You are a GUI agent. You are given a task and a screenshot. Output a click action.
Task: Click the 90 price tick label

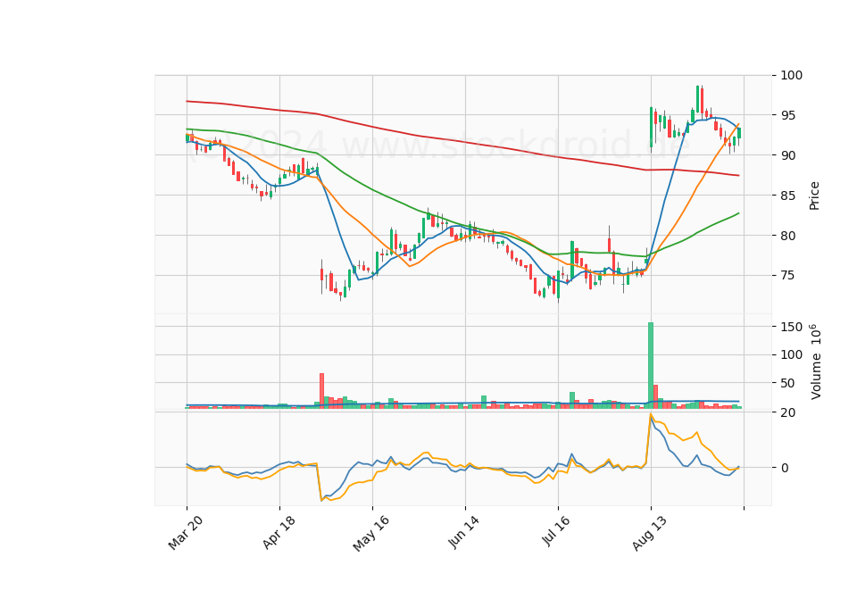coord(788,155)
